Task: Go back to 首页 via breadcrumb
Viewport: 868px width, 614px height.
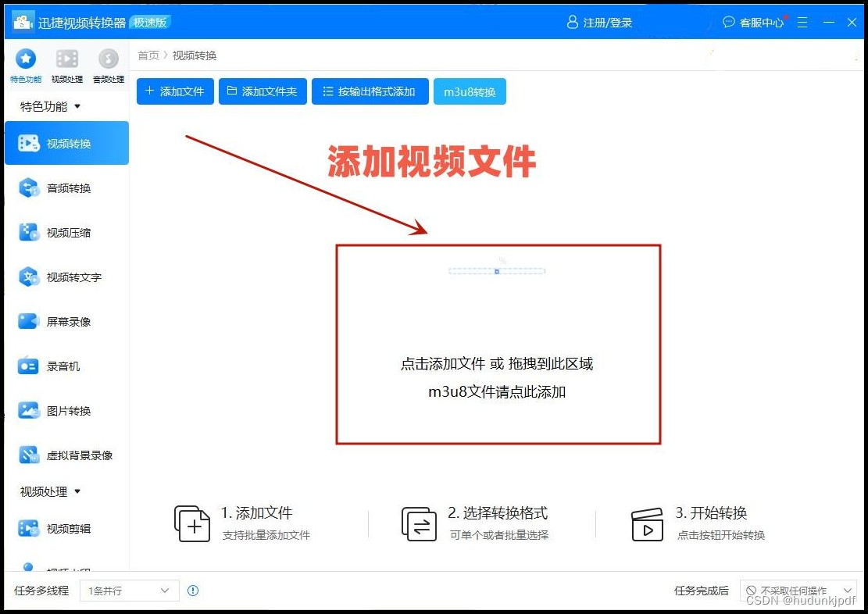Action: coord(148,55)
